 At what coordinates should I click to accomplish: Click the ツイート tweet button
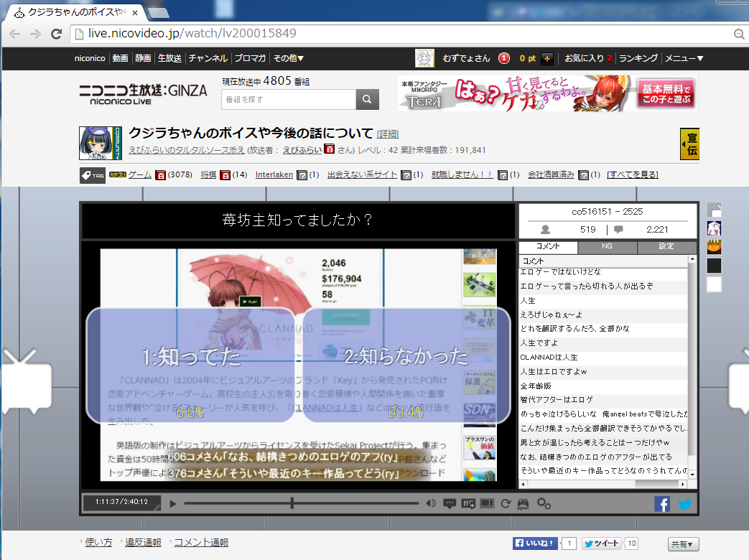[601, 543]
